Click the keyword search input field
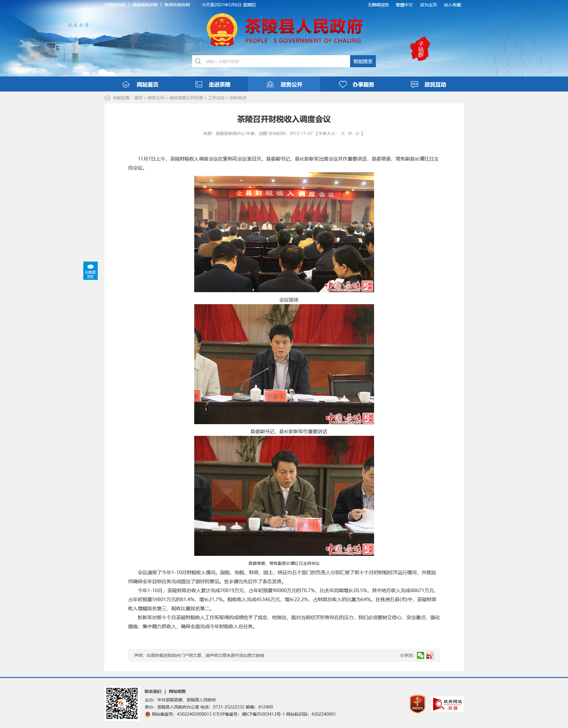The image size is (568, 728). pyautogui.click(x=276, y=61)
